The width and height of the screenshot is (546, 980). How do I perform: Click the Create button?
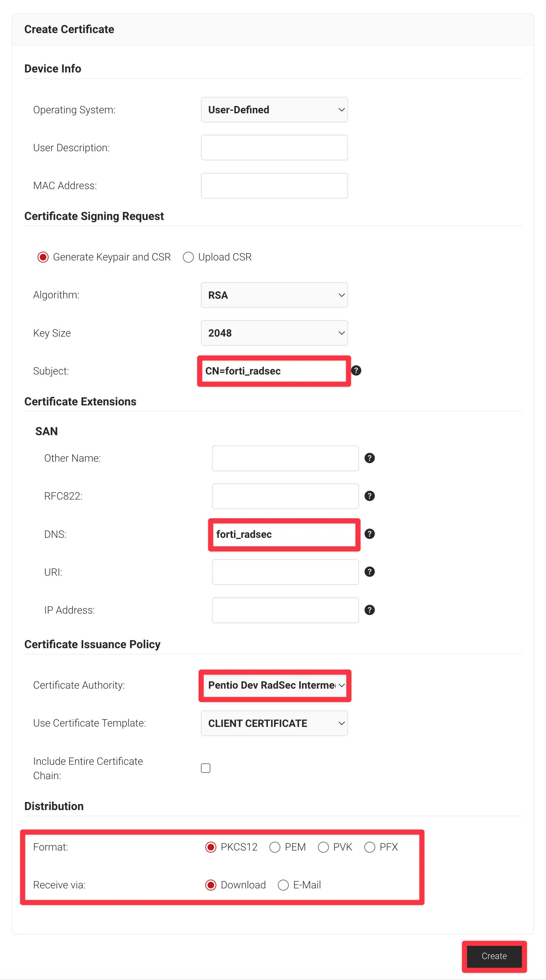pyautogui.click(x=494, y=956)
